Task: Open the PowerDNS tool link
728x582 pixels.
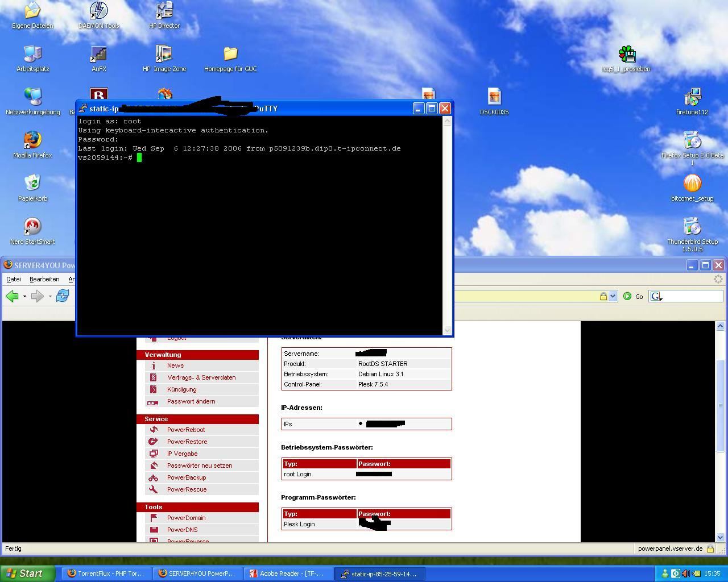Action: coord(182,530)
